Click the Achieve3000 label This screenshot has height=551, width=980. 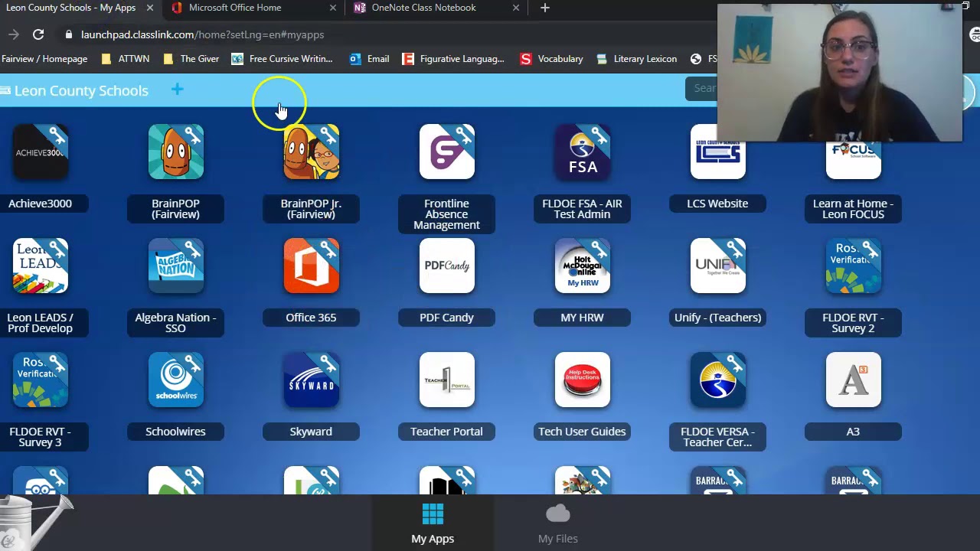40,204
